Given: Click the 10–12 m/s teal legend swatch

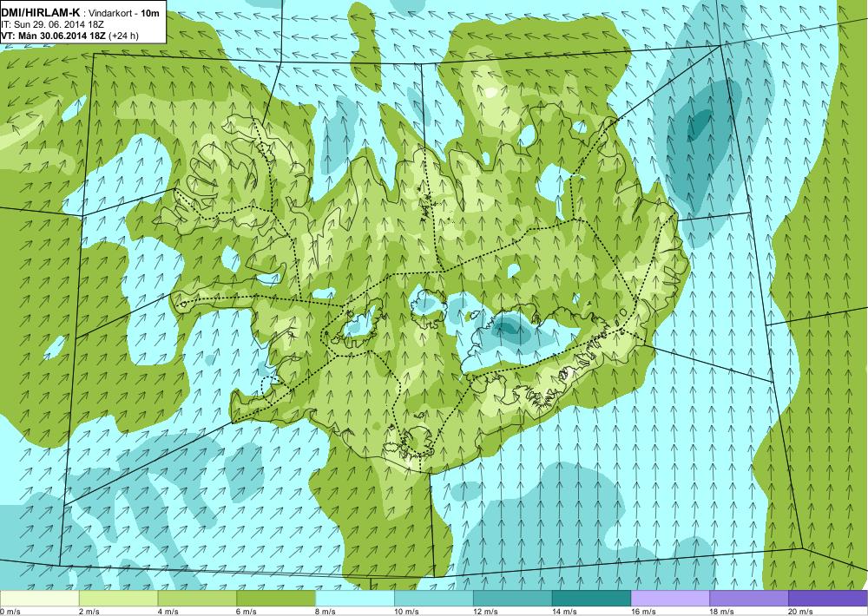Looking at the screenshot, I should pyautogui.click(x=433, y=599).
